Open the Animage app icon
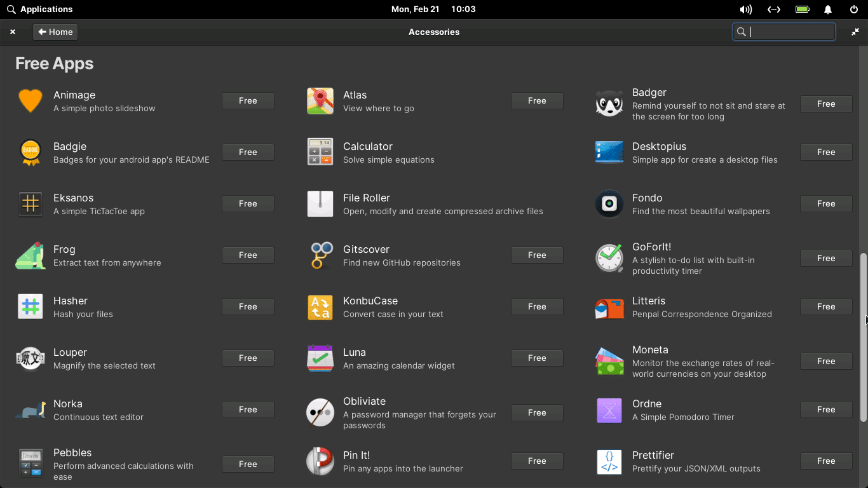868x488 pixels. (31, 100)
